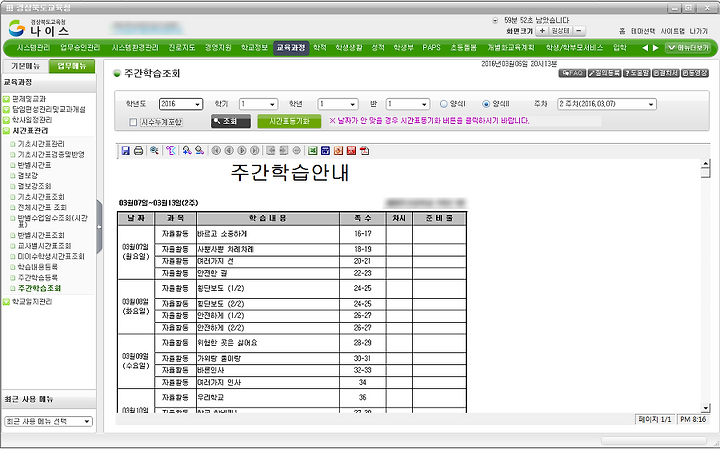Viewport: 720px width, 449px height.
Task: Collapse the left sidebar with the handle arrow
Action: point(99,227)
